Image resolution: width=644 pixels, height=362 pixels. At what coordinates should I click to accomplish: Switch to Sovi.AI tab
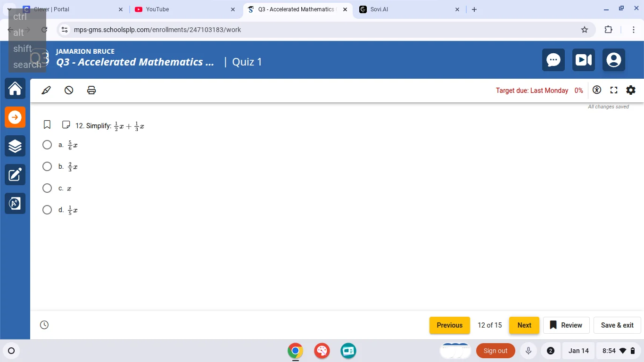coord(409,9)
